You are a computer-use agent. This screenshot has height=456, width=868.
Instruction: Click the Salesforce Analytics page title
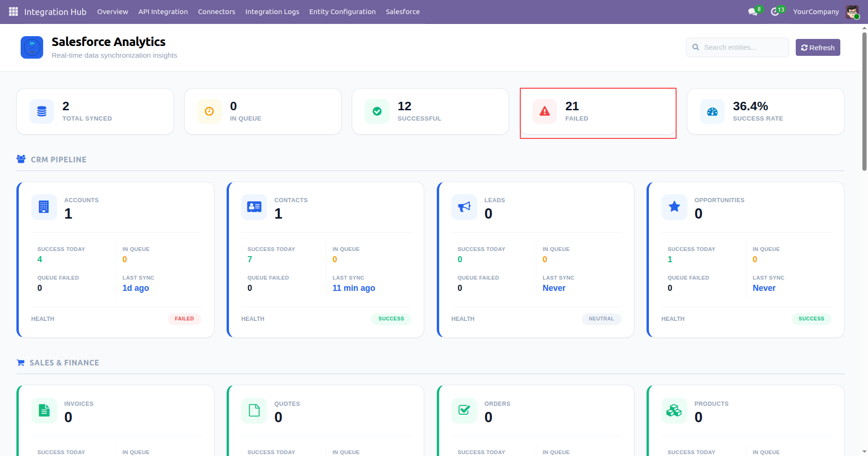pyautogui.click(x=108, y=42)
